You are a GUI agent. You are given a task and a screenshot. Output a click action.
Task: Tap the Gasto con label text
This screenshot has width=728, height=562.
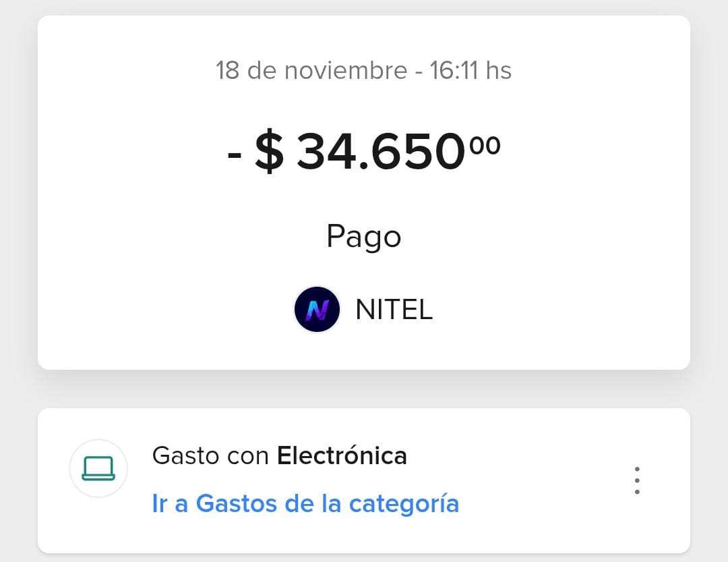tap(211, 456)
